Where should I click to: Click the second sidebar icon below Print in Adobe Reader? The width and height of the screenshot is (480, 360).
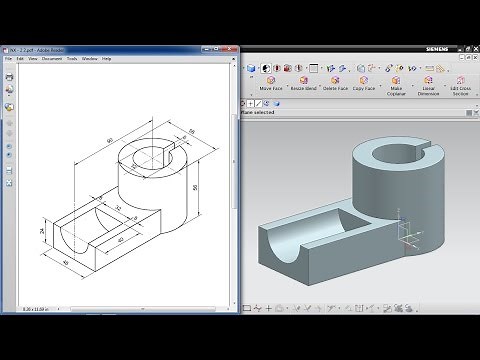pos(9,89)
